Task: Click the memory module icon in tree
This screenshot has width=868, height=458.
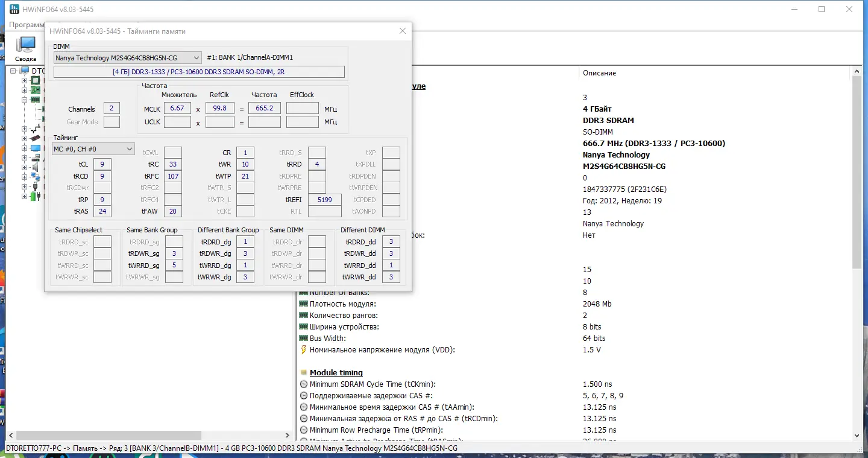Action: [x=36, y=100]
